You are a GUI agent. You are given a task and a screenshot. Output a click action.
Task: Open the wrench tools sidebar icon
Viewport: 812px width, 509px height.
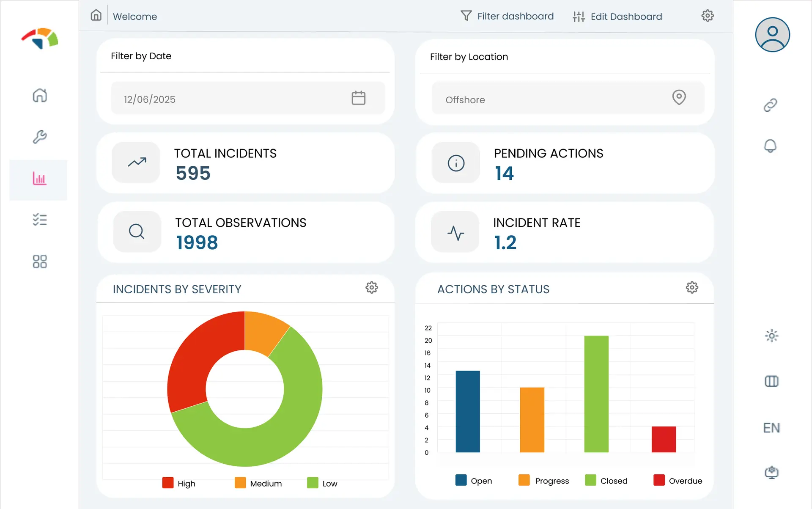tap(40, 137)
